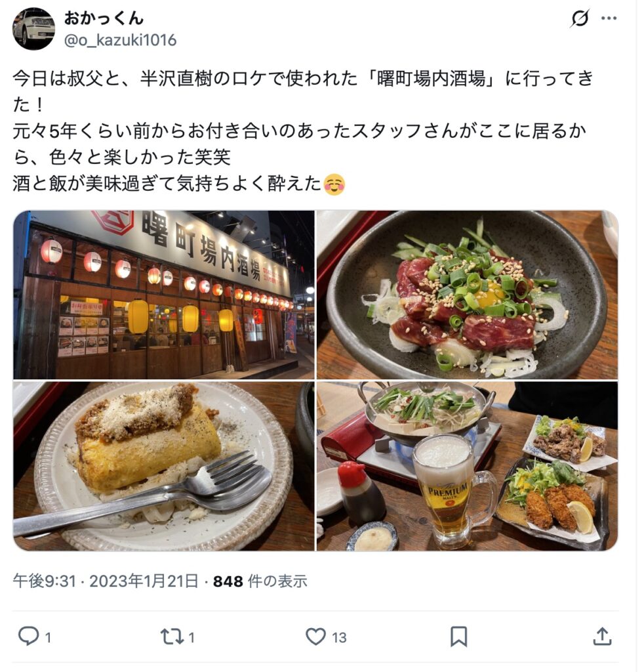
Task: Open the おかっくん display name link
Action: [x=104, y=18]
